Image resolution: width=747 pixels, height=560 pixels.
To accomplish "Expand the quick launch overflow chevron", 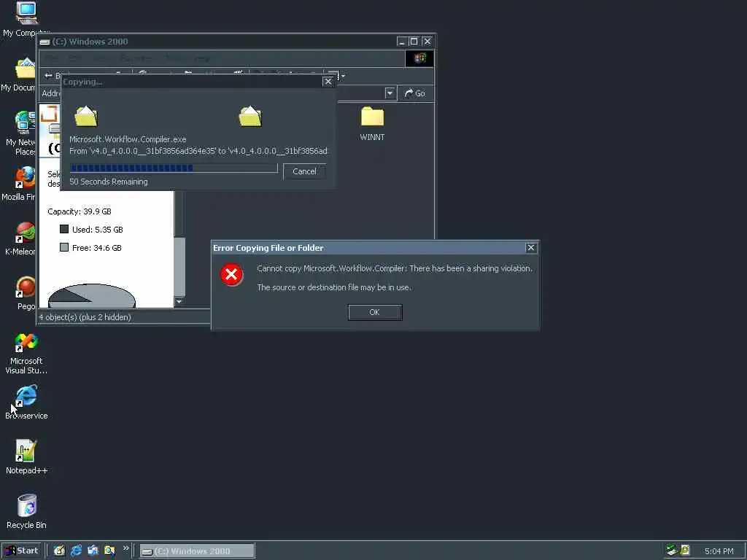I will point(125,548).
